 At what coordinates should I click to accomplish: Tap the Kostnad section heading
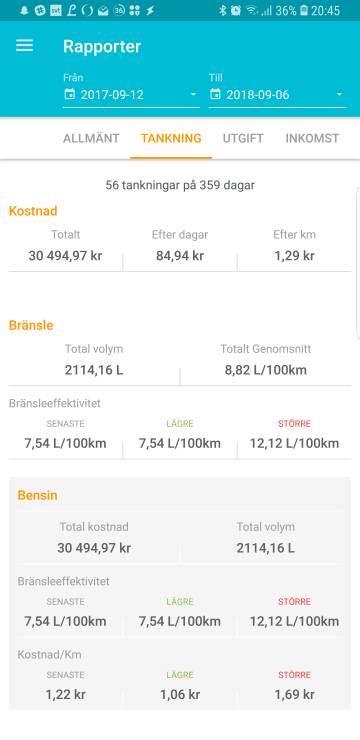(33, 211)
